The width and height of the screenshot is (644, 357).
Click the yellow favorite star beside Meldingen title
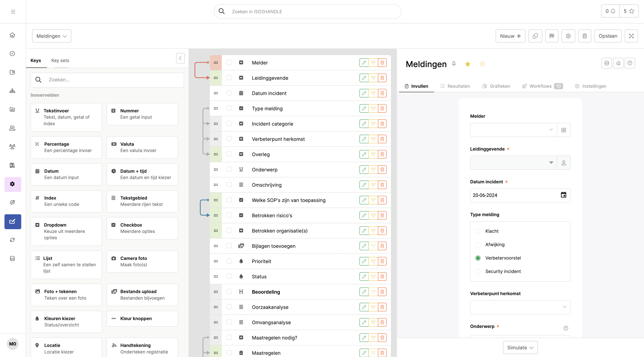pyautogui.click(x=468, y=64)
